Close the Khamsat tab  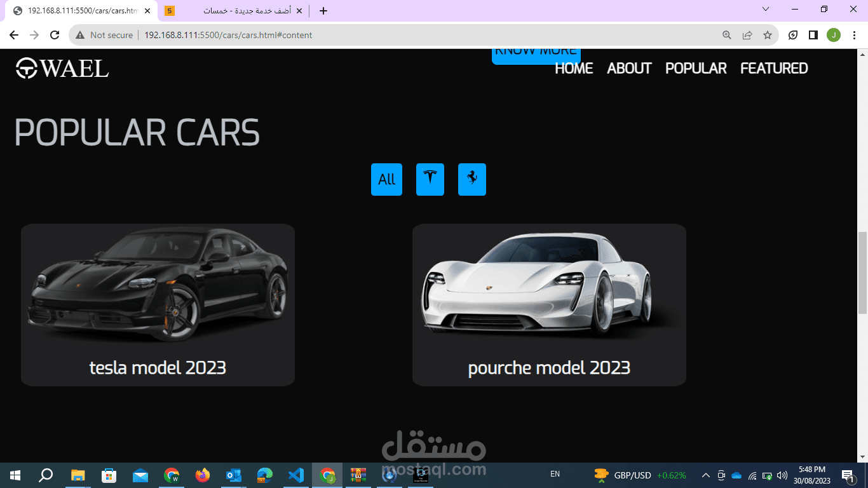pos(298,11)
